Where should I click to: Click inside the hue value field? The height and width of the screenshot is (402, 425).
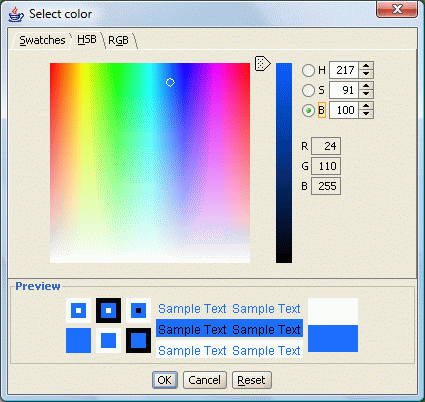click(x=344, y=70)
